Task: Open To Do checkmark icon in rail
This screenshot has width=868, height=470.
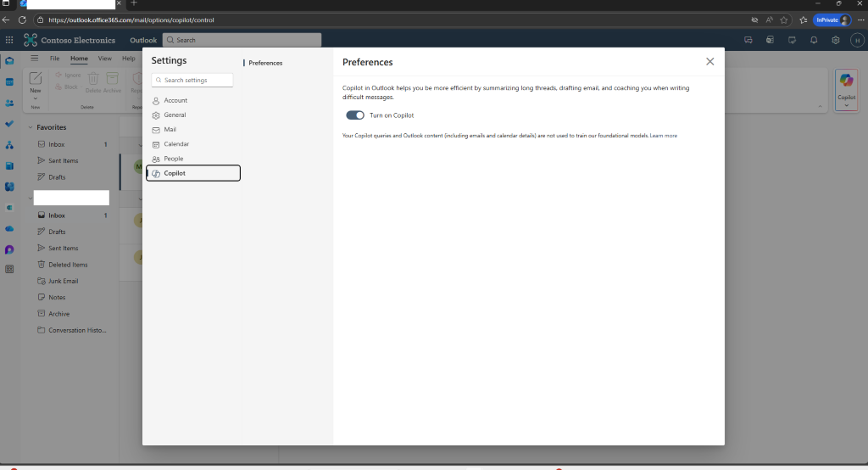Action: 9,124
